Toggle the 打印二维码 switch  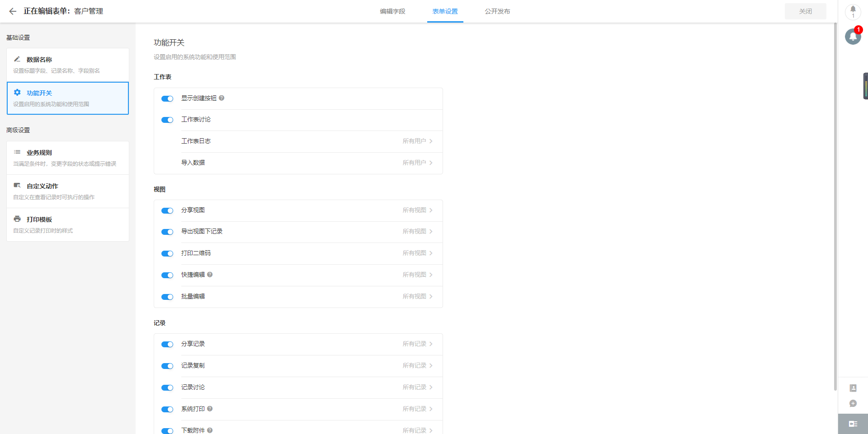167,253
